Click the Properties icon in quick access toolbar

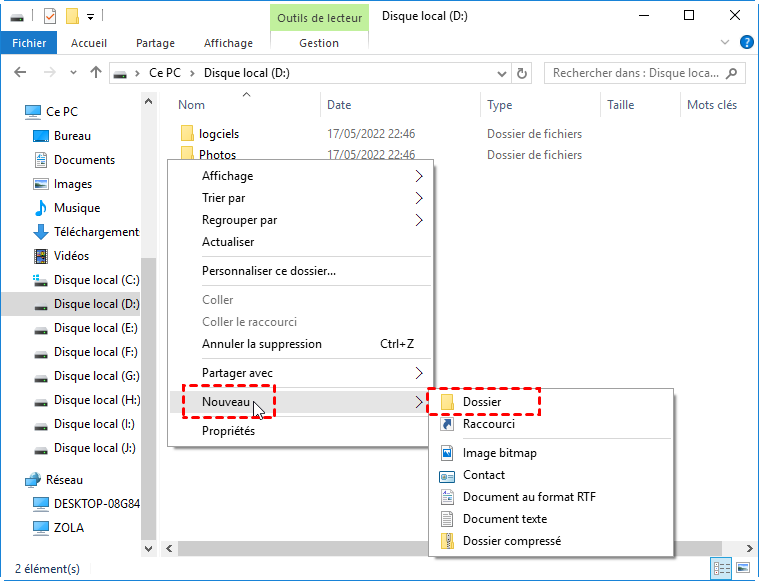point(50,16)
